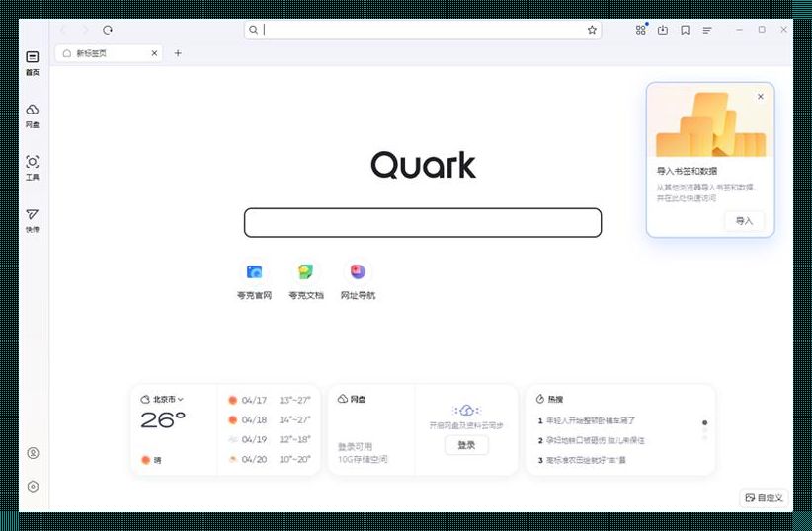Screen dimensions: 812x531
Task: Open the apps grid icon in toolbar
Action: (641, 30)
